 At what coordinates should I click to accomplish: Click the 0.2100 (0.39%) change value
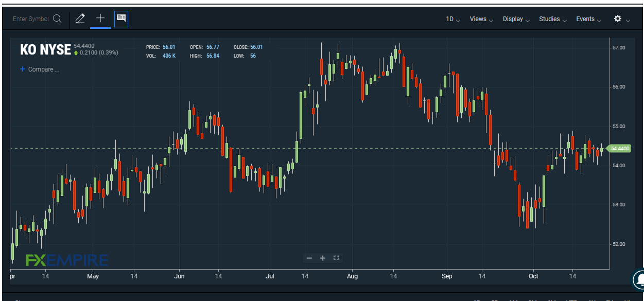pos(99,52)
